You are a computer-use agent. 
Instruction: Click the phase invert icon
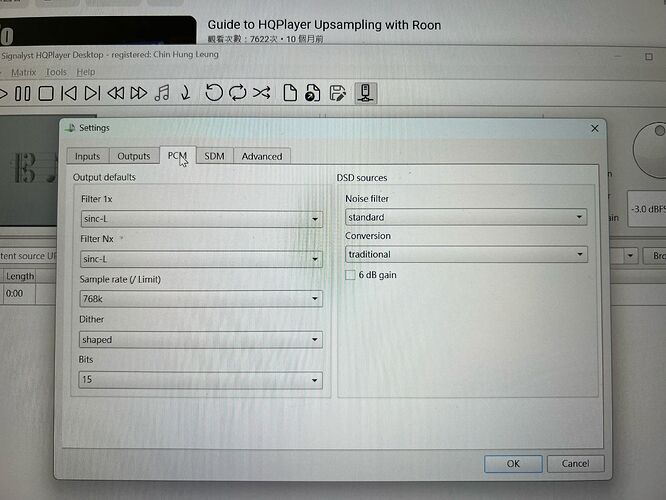(186, 93)
